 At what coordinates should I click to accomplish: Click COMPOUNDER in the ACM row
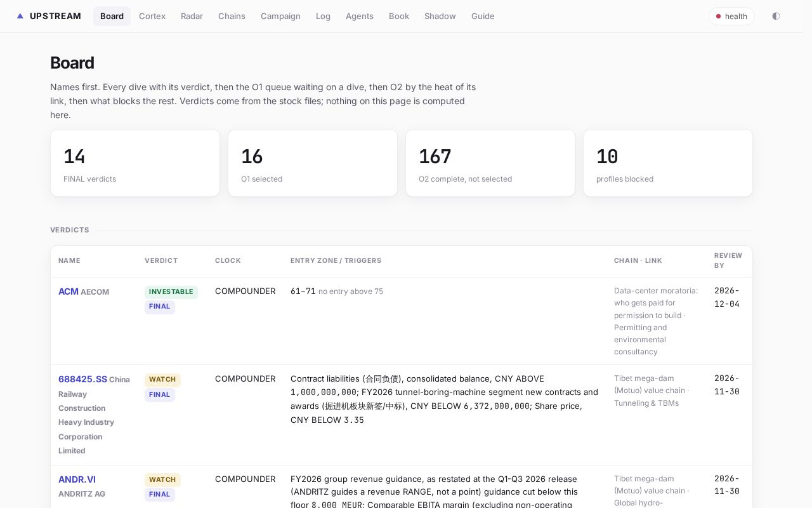tap(246, 291)
